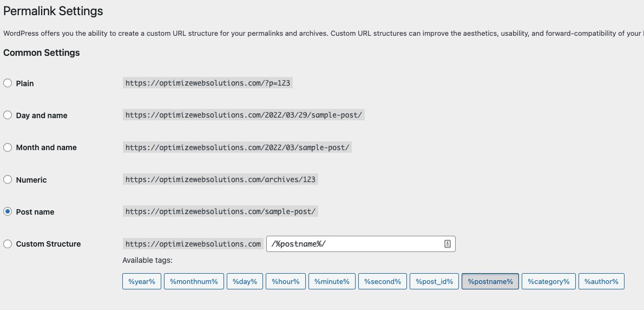Screen dimensions: 644x310
Task: Add the %category% tag
Action: [x=549, y=281]
